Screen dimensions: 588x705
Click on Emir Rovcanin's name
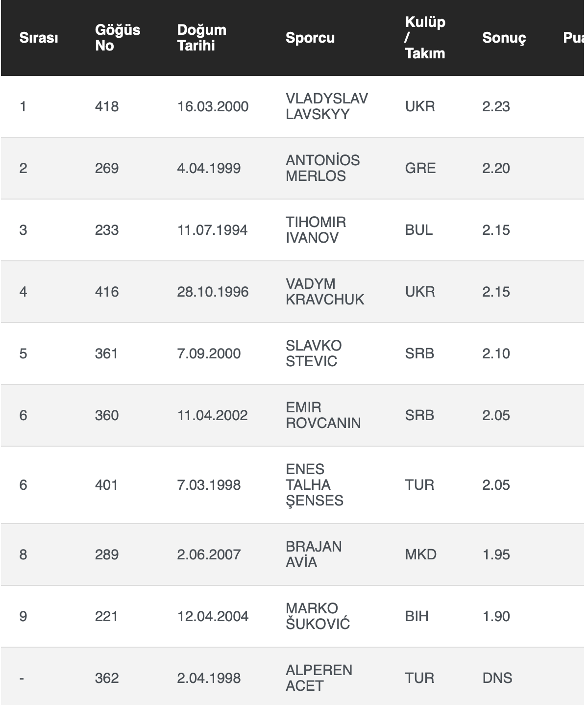pyautogui.click(x=323, y=415)
